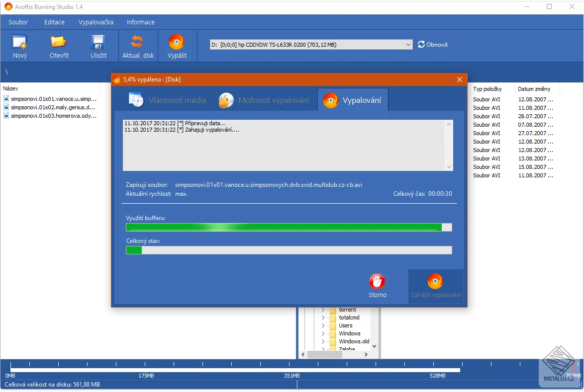Viewport: 584px width, 392px height.
Task: Save the project with the Uložit icon
Action: point(98,42)
